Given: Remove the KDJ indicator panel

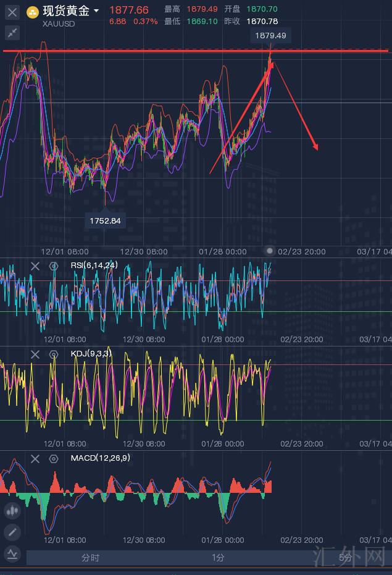Looking at the screenshot, I should (x=35, y=354).
